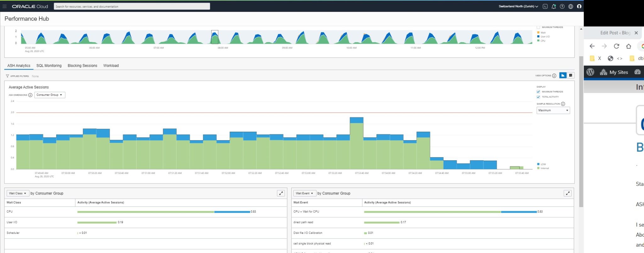The image size is (644, 253).
Task: Launch Cloud Shell from top bar
Action: coord(545,6)
